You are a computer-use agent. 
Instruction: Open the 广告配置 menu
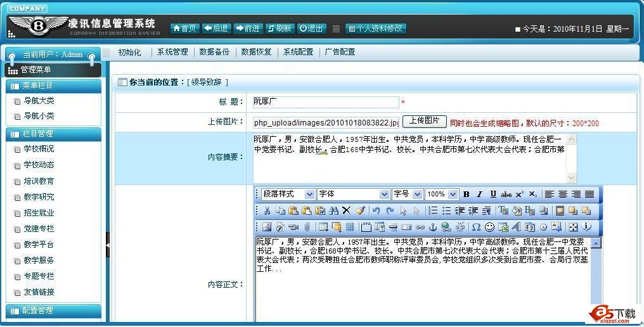pyautogui.click(x=340, y=52)
